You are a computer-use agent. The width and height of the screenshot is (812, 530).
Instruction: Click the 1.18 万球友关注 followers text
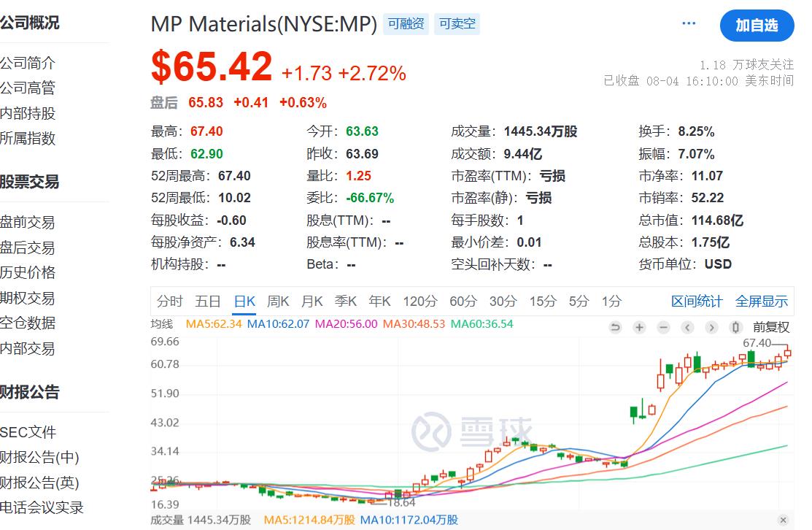tap(746, 64)
